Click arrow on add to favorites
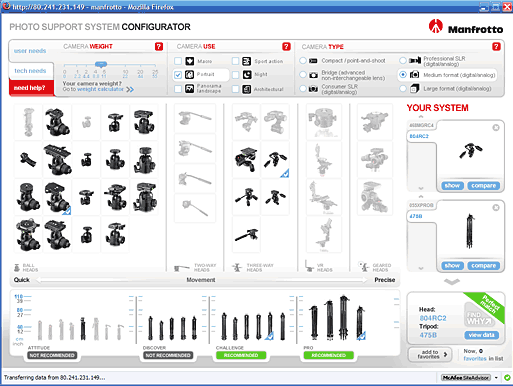This screenshot has height=386, width=513. click(x=445, y=354)
